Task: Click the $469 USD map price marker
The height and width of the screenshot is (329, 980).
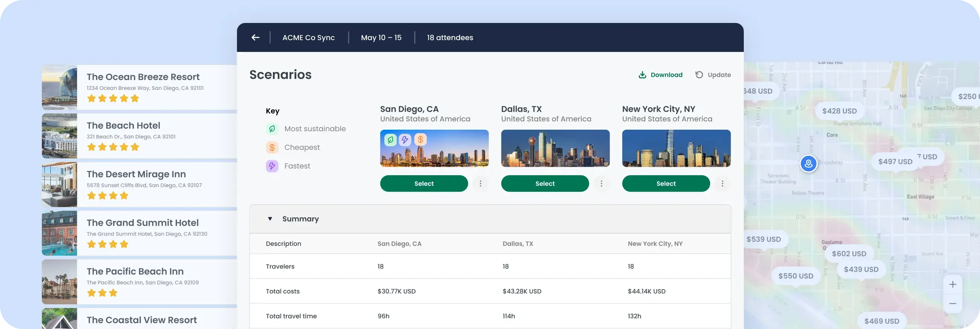Action: 882,321
